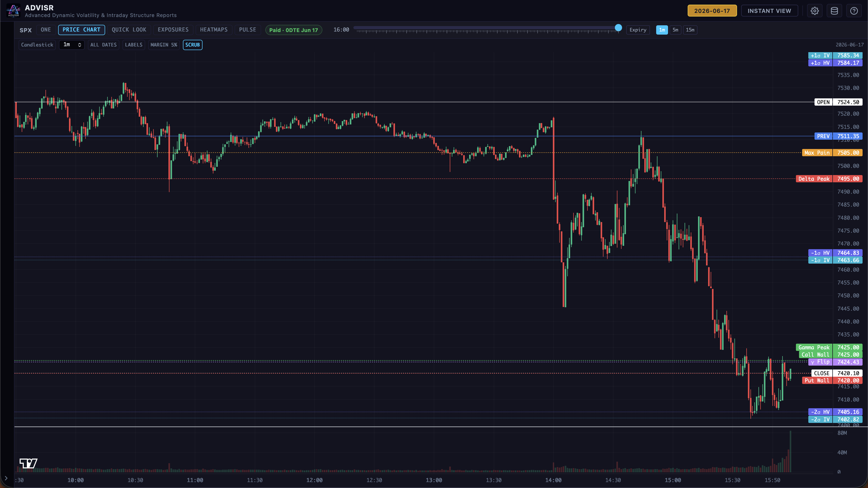868x488 pixels.
Task: Click the Expiry button
Action: (638, 30)
